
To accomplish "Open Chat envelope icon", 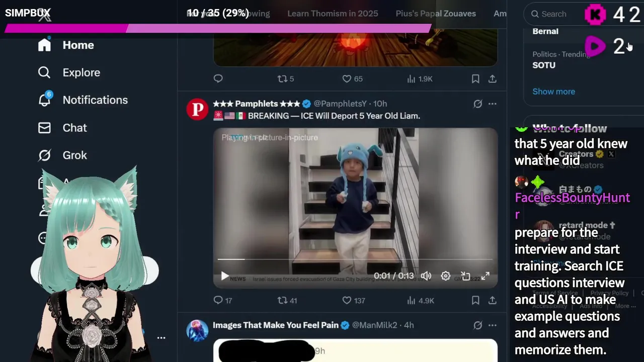I will [44, 128].
